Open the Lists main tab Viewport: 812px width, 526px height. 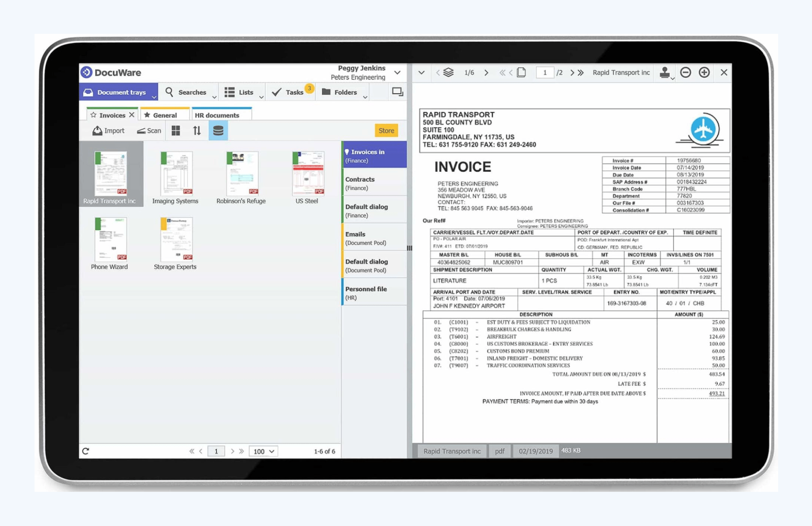(242, 92)
